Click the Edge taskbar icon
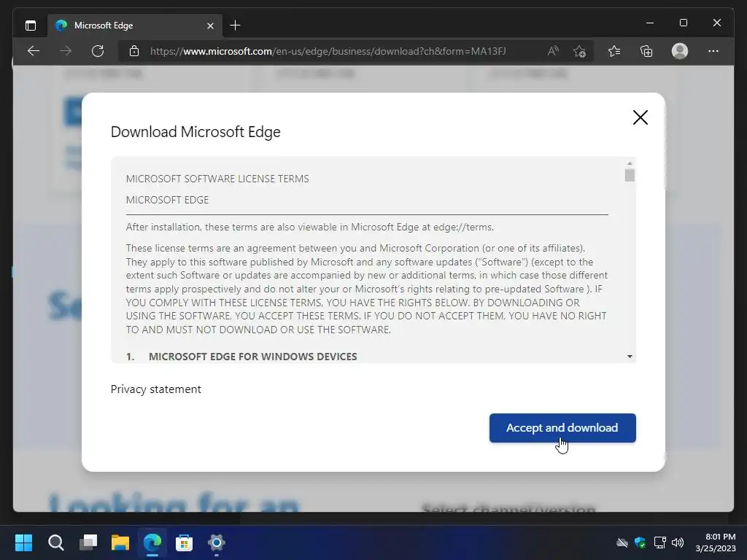 152,542
